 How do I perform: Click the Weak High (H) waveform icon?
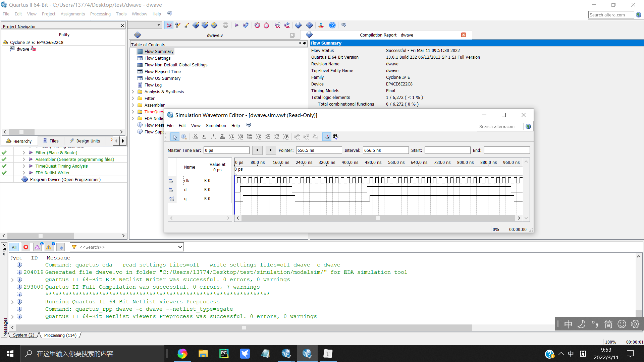click(240, 137)
